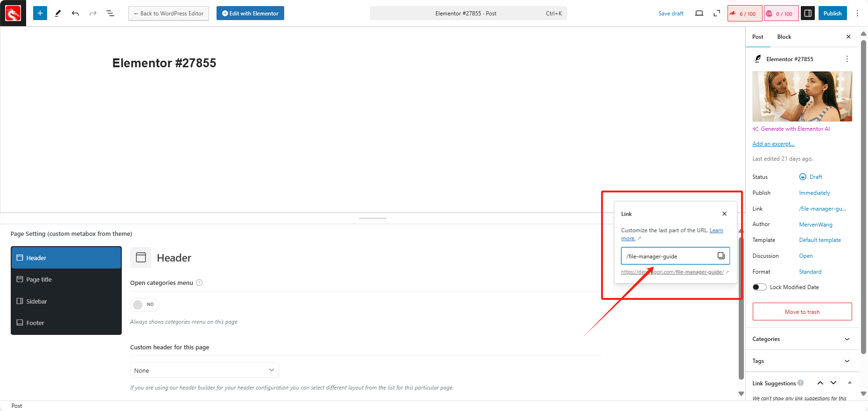Open the Document Overview list icon
The image size is (868, 411).
pos(110,13)
